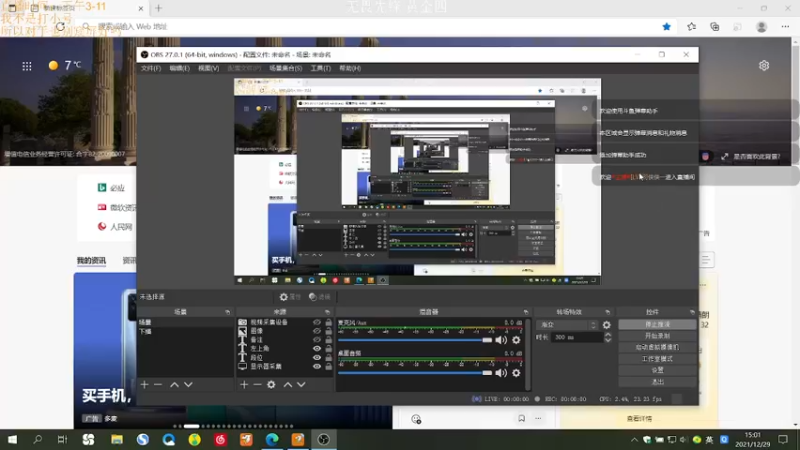Pop out the Controls dock icon
The image size is (800, 450).
[692, 312]
